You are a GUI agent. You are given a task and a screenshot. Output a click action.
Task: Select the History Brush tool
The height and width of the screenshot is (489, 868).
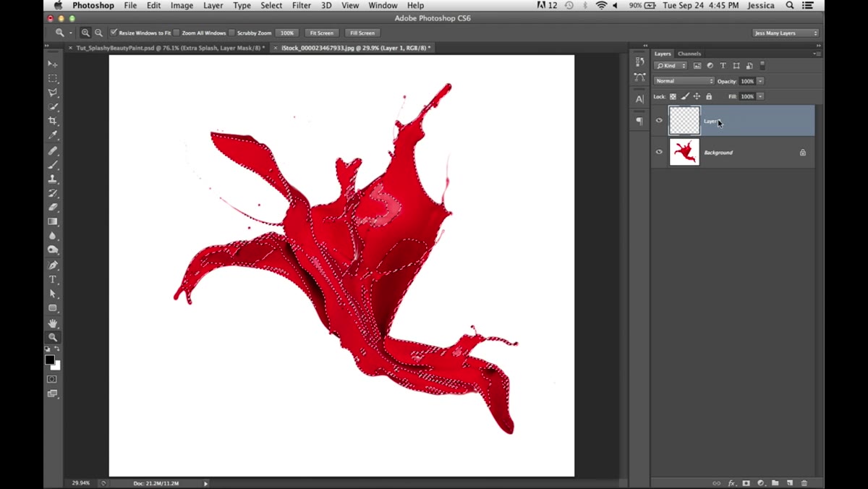click(53, 193)
